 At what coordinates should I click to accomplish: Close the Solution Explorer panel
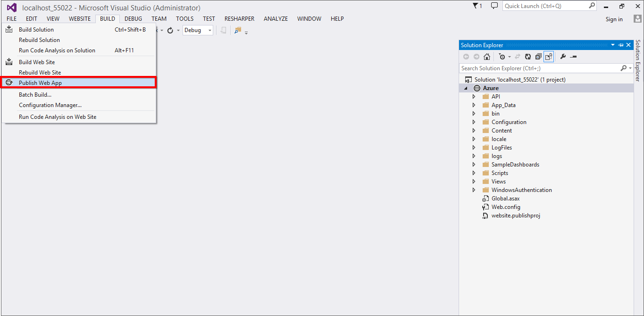628,45
